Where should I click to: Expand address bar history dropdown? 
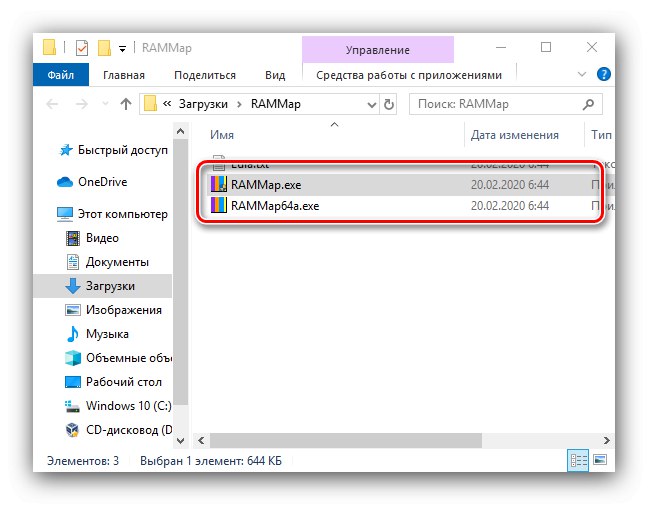pos(372,105)
